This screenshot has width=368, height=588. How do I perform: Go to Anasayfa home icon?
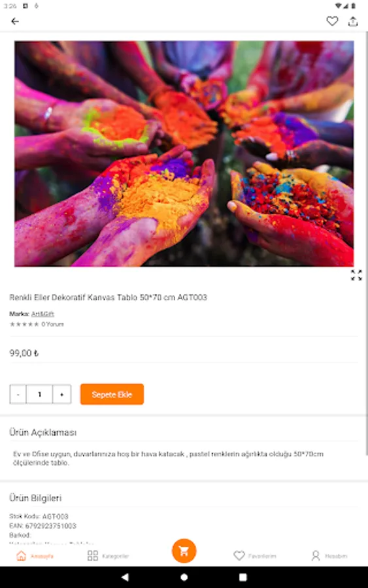pyautogui.click(x=22, y=556)
